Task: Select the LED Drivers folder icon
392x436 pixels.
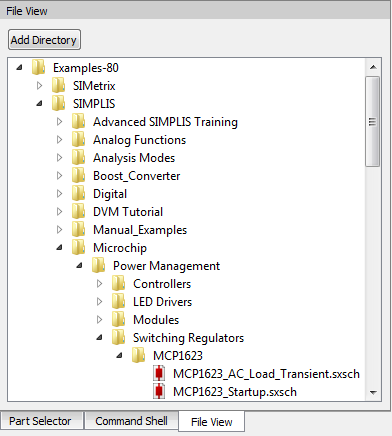Action: [118, 301]
